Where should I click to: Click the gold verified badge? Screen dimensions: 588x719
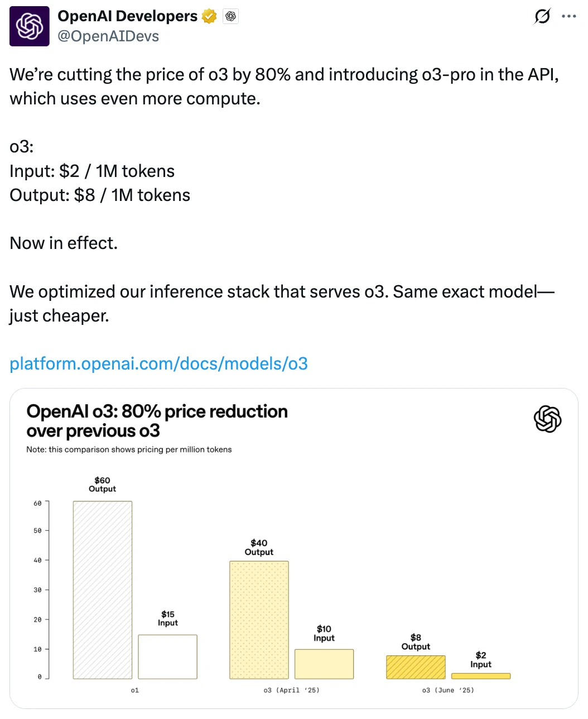pyautogui.click(x=210, y=17)
